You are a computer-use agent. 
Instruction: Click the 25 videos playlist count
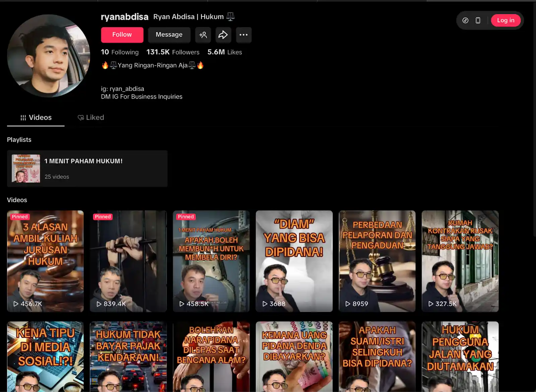(57, 177)
